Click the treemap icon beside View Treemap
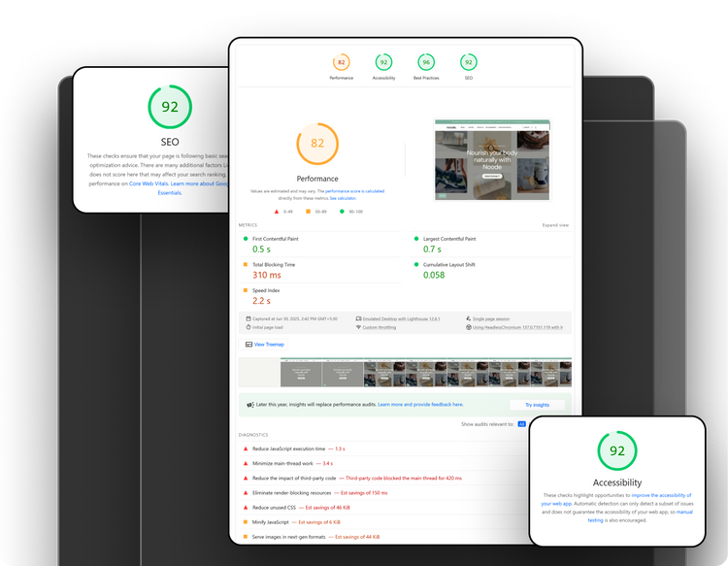728x566 pixels. point(248,345)
